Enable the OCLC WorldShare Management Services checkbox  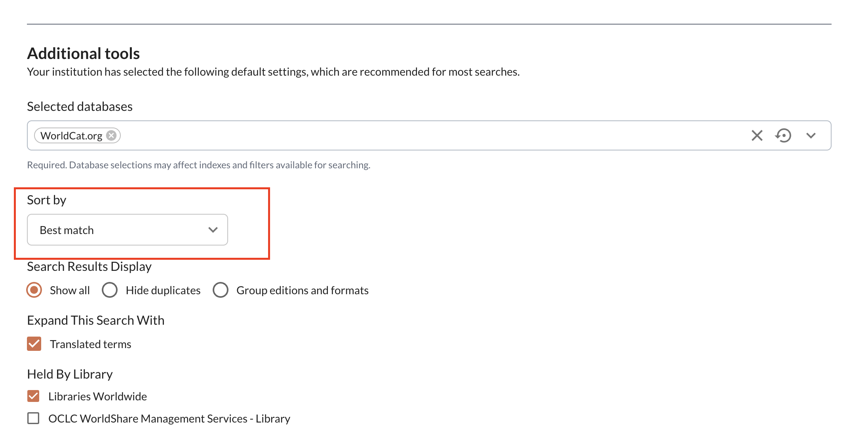[33, 418]
